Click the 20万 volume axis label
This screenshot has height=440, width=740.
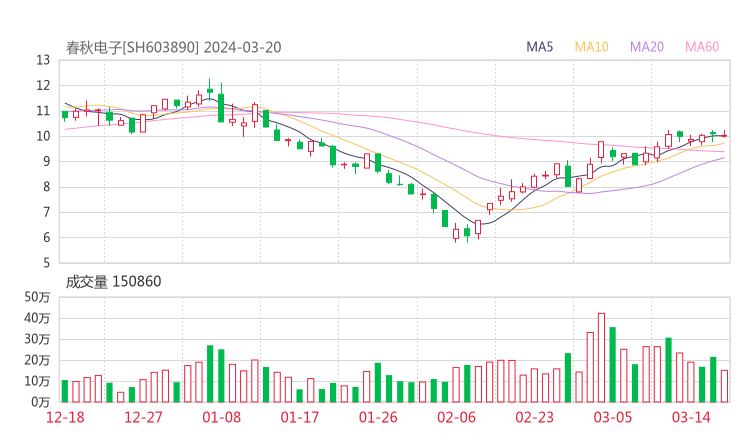37,360
